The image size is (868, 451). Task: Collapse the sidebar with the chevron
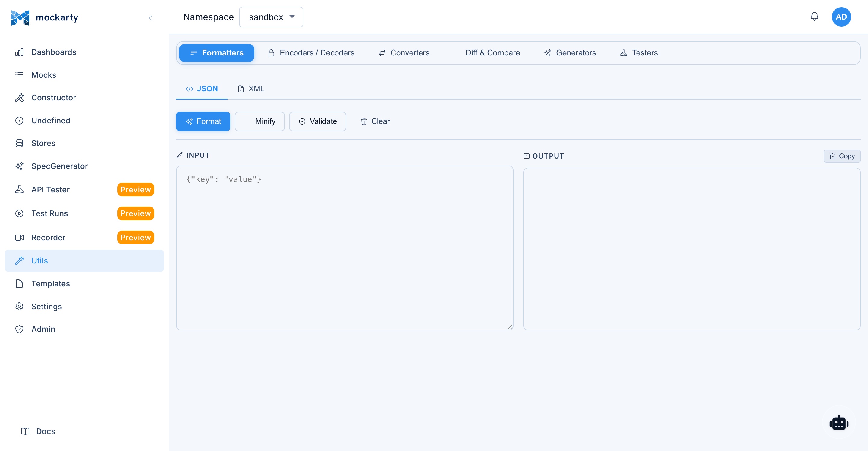pyautogui.click(x=151, y=18)
